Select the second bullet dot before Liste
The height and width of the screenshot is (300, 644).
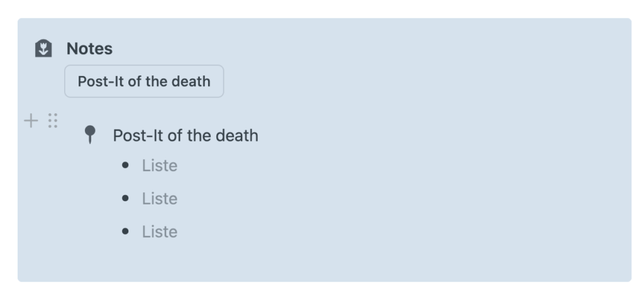[125, 199]
